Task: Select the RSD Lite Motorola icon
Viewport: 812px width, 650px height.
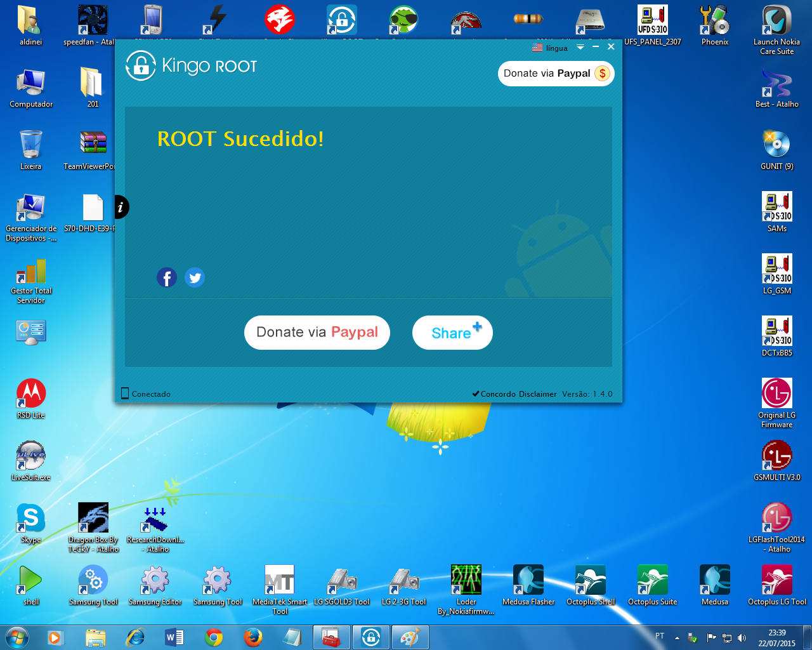Action: pos(31,399)
